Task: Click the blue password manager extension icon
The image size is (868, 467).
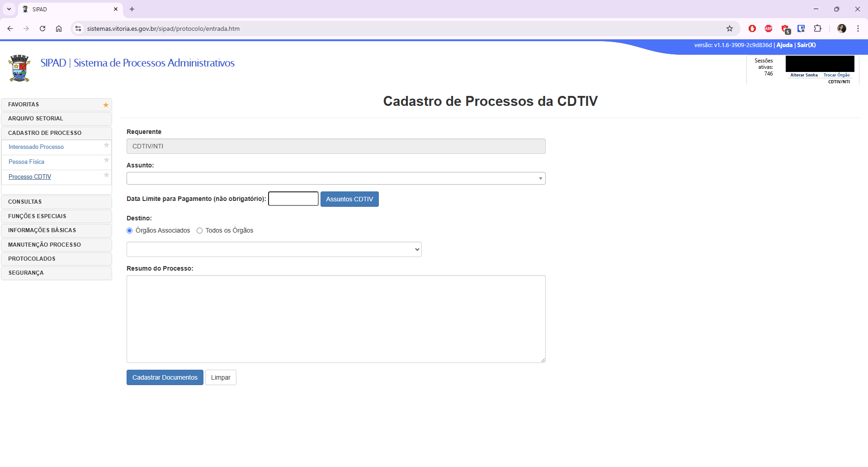Action: click(802, 28)
